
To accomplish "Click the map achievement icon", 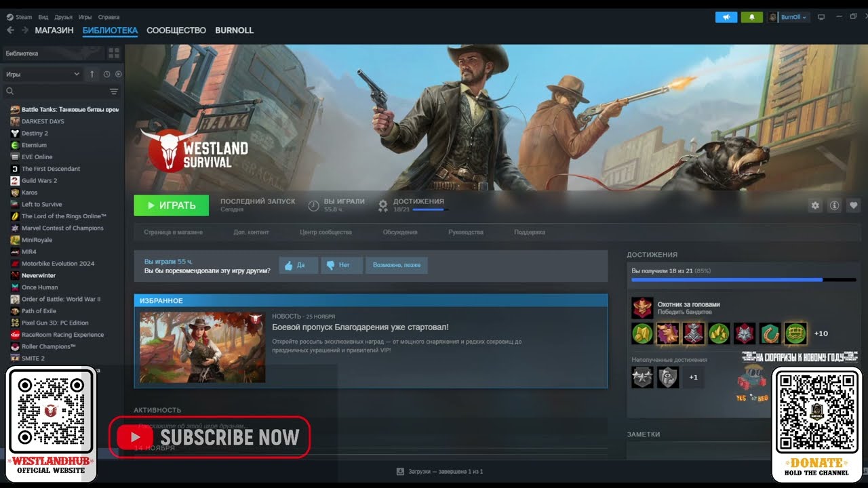I will (x=642, y=333).
